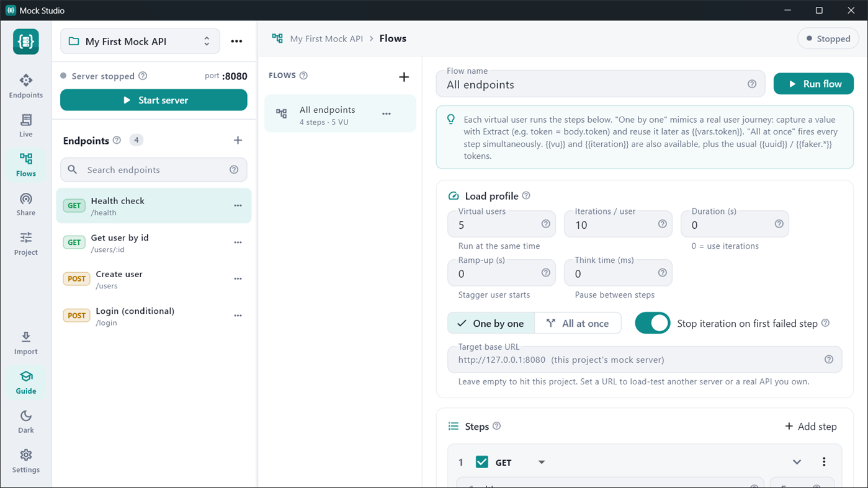The width and height of the screenshot is (868, 488).
Task: Show help icon for Think time (ms)
Action: 663,273
